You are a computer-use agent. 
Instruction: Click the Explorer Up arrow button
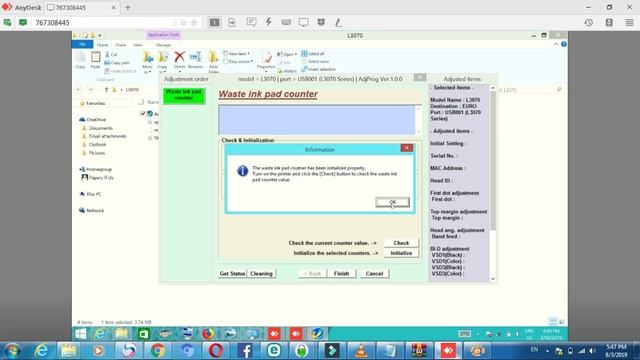(106, 90)
